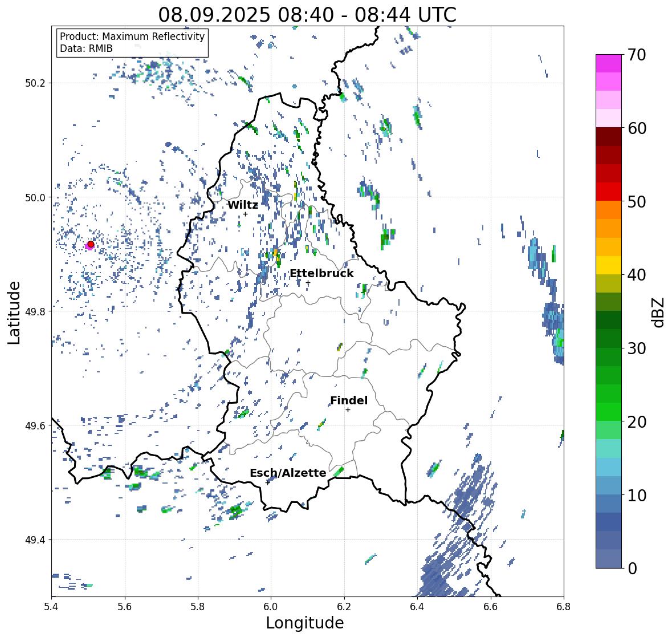Click the 'Data: RMIB' legend text

tap(86, 48)
